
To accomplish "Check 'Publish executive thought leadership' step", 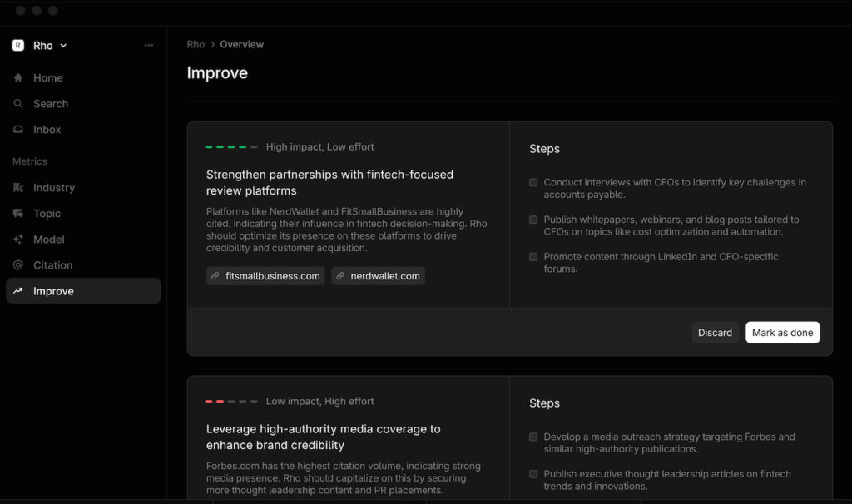I will pos(533,473).
